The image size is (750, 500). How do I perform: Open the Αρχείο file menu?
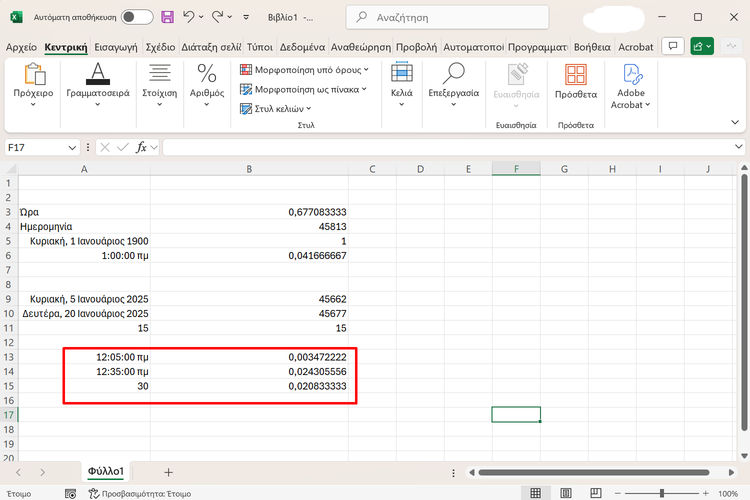[22, 47]
